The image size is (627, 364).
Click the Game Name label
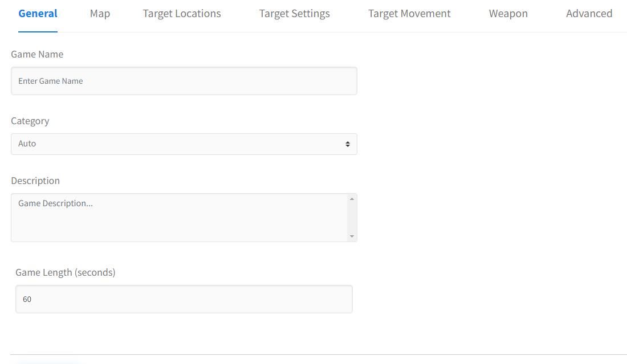[x=37, y=55]
